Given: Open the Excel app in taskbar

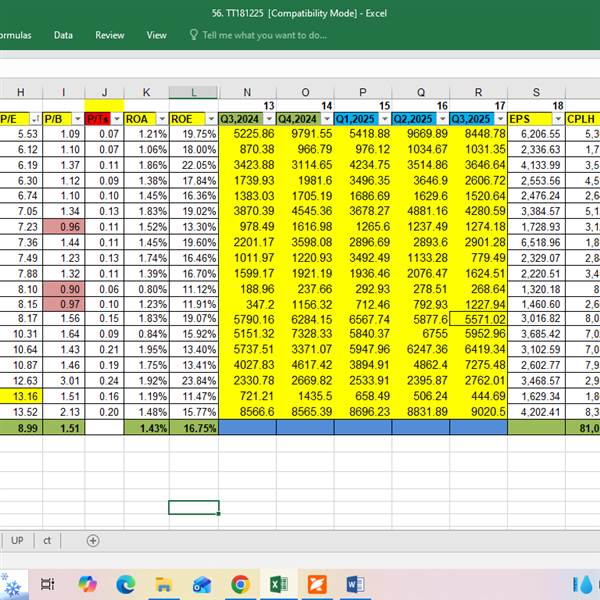Looking at the screenshot, I should [279, 584].
